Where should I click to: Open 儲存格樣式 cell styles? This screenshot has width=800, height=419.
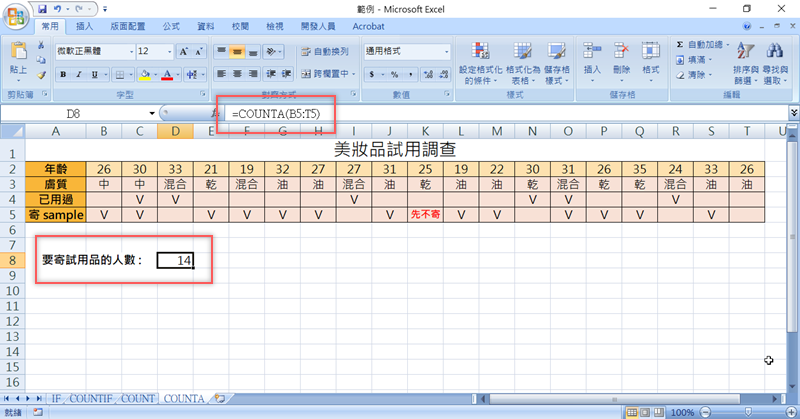coord(557,63)
